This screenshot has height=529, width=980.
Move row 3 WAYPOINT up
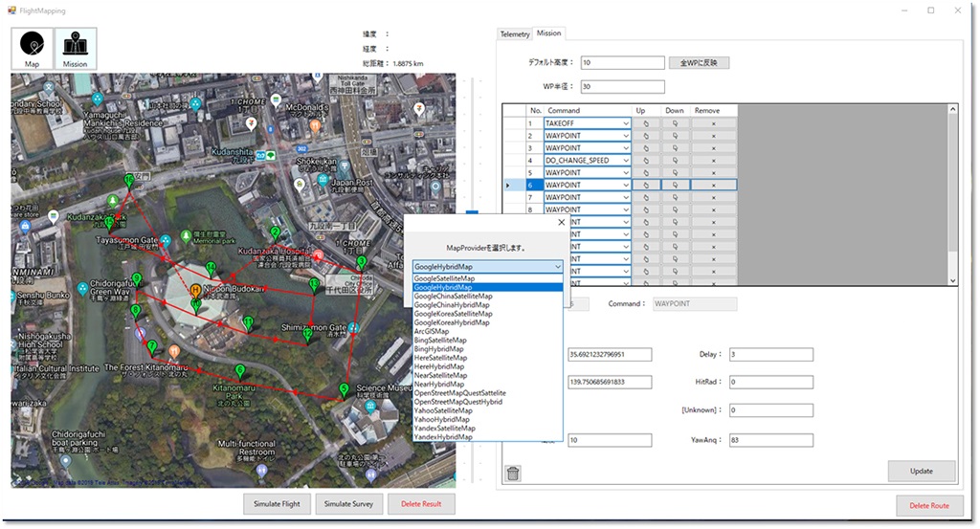646,148
